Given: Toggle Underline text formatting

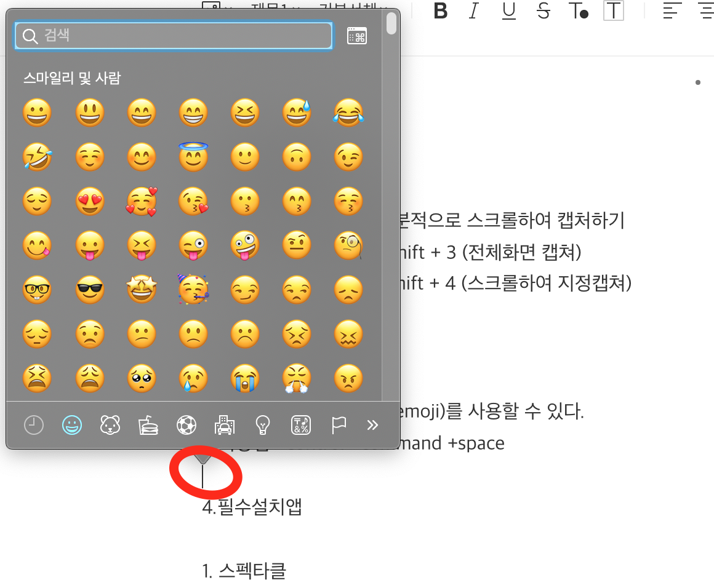Looking at the screenshot, I should pos(508,11).
